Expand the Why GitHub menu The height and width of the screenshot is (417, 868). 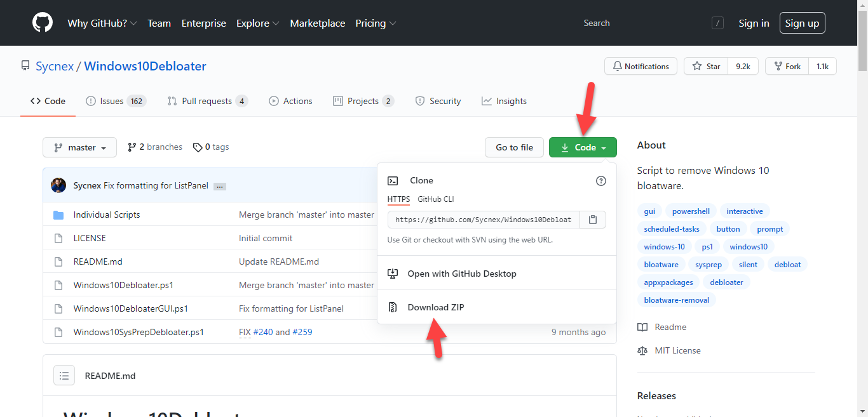point(102,23)
